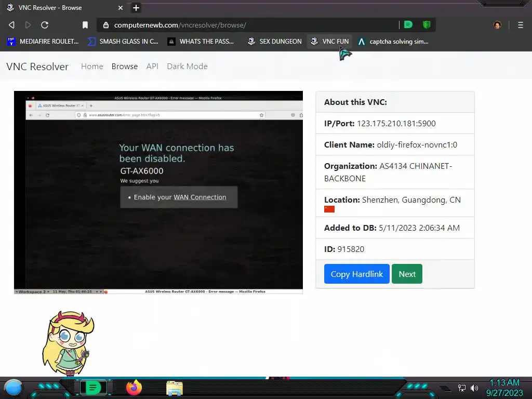Click the ID 915820 text
This screenshot has height=399, width=532.
[x=344, y=249]
